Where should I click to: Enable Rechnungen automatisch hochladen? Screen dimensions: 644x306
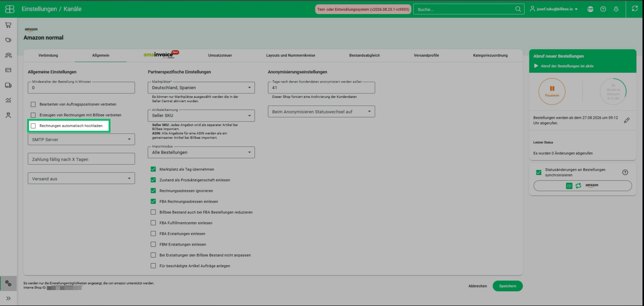coord(33,126)
